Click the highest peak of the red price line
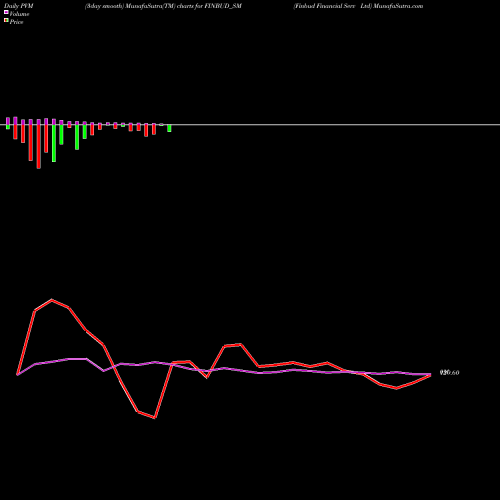Image resolution: width=500 pixels, height=500 pixels. [52, 300]
